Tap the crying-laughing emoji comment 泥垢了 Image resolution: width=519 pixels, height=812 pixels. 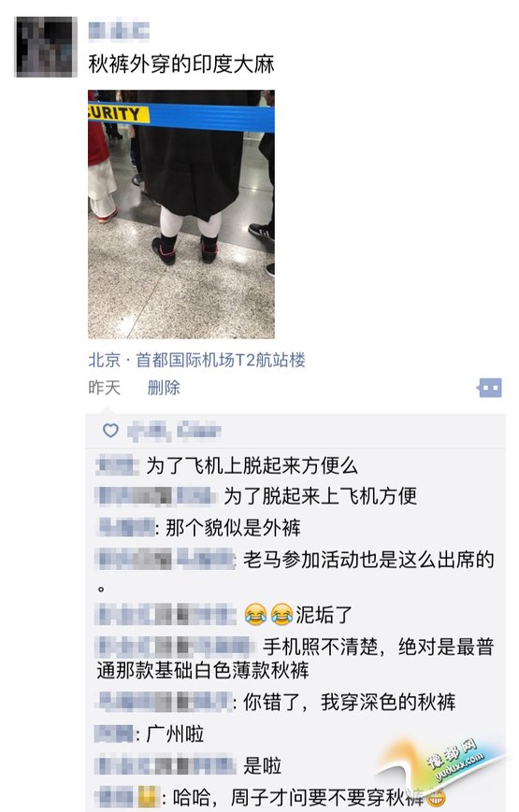click(298, 615)
